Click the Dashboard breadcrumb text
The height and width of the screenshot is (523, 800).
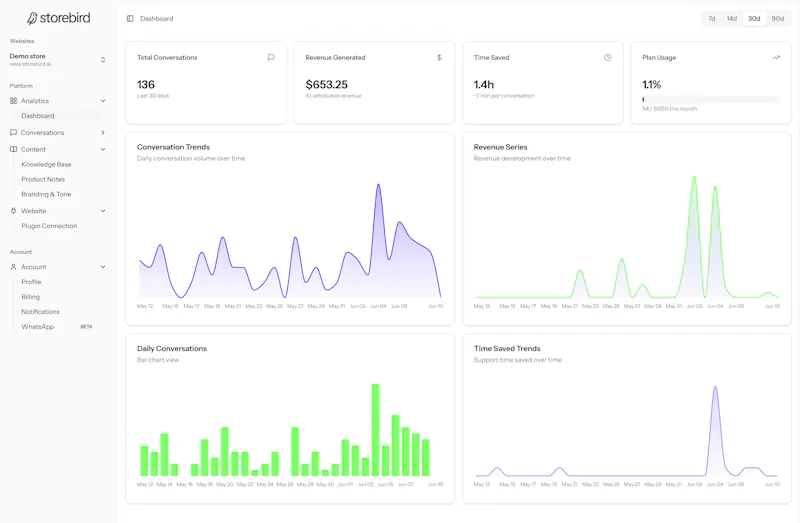tap(157, 18)
